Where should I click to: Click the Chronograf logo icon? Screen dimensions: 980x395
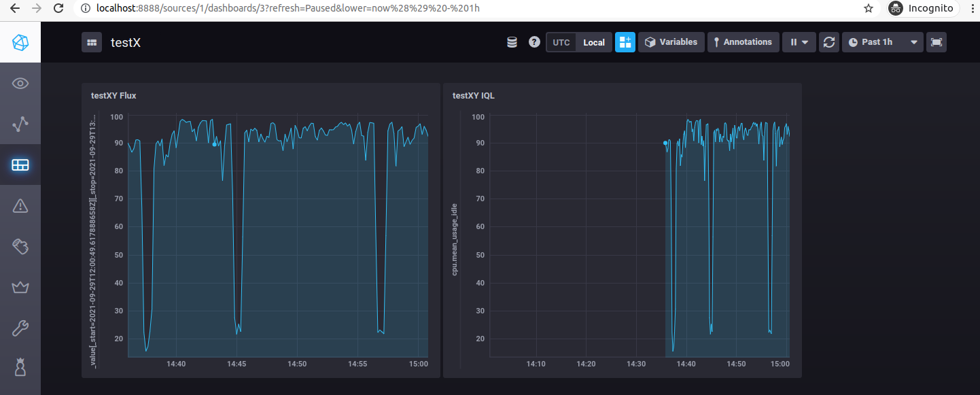click(x=20, y=41)
